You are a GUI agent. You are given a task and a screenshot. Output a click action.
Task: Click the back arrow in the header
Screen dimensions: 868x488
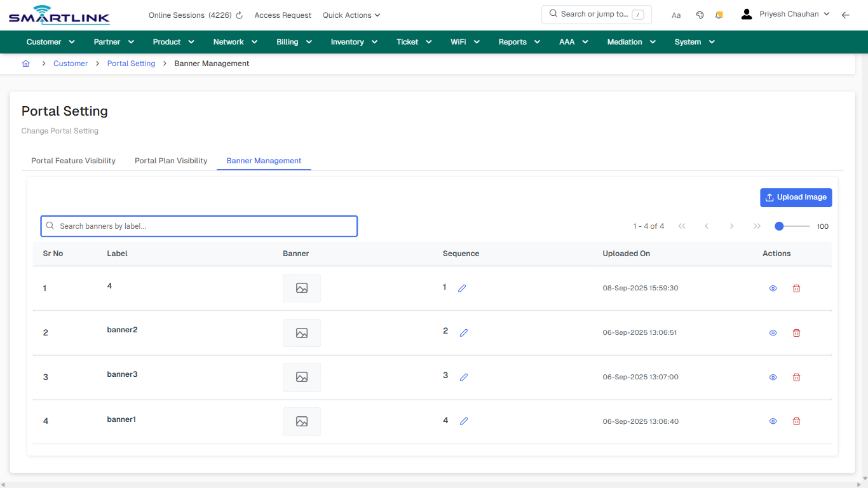click(846, 15)
